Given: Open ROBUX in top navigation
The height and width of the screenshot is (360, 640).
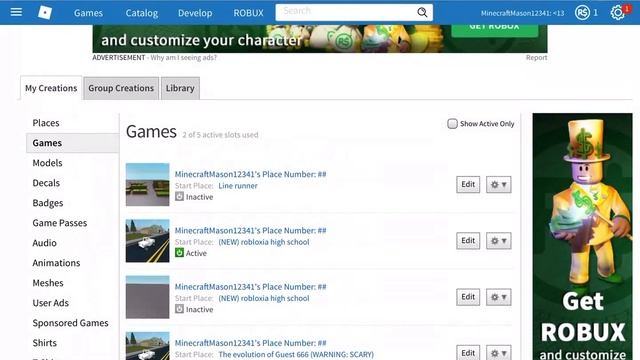Looking at the screenshot, I should [249, 13].
